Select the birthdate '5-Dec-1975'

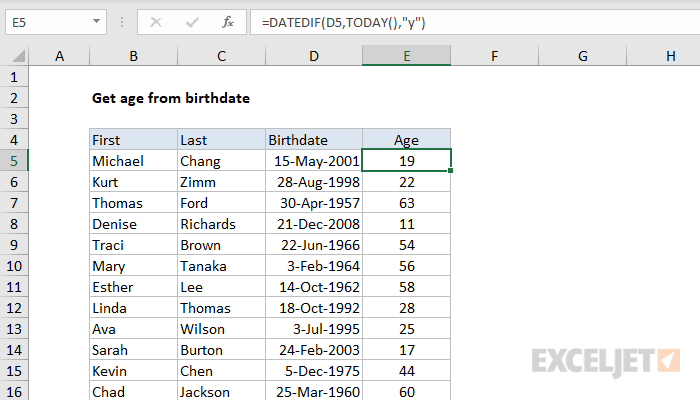pyautogui.click(x=314, y=371)
